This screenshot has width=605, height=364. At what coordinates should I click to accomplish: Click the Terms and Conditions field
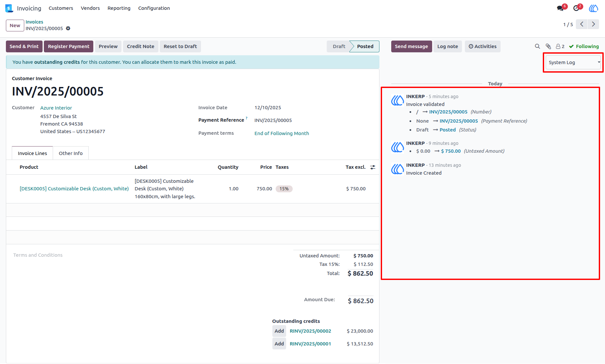click(38, 255)
